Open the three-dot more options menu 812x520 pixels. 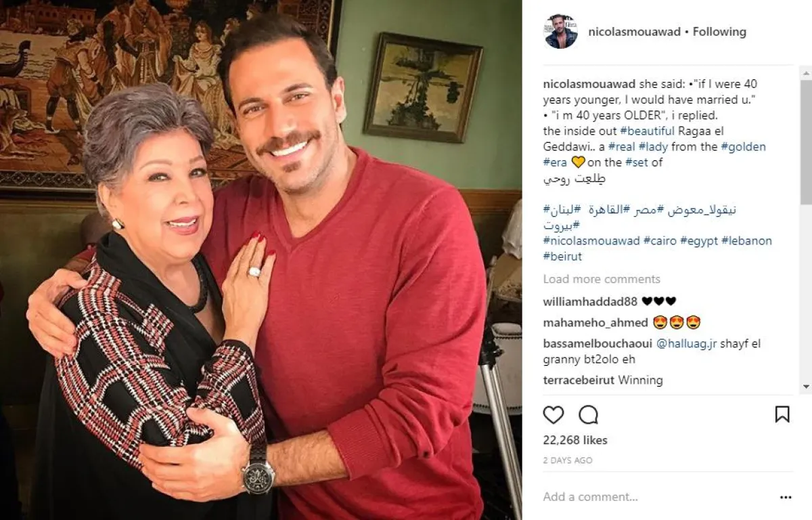point(785,497)
